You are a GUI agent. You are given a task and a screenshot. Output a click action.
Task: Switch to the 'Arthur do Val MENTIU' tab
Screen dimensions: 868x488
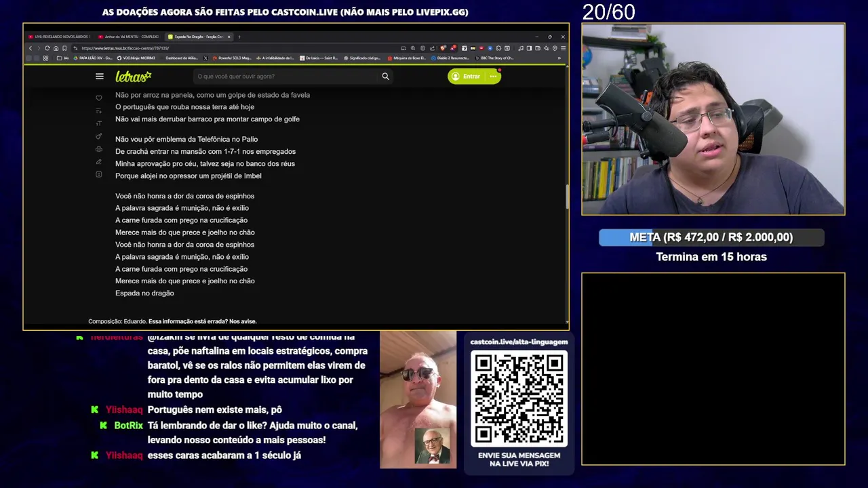(128, 37)
